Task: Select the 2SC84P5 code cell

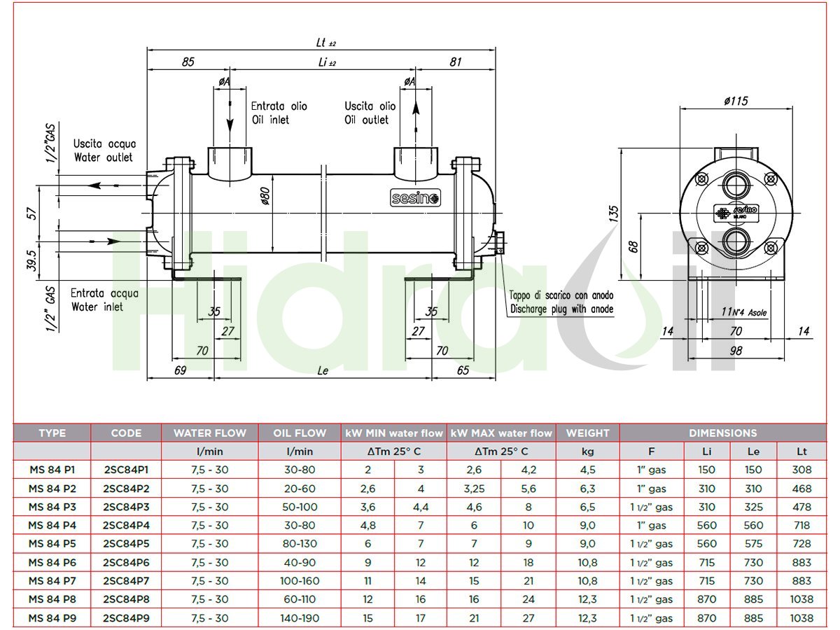Action: point(126,544)
